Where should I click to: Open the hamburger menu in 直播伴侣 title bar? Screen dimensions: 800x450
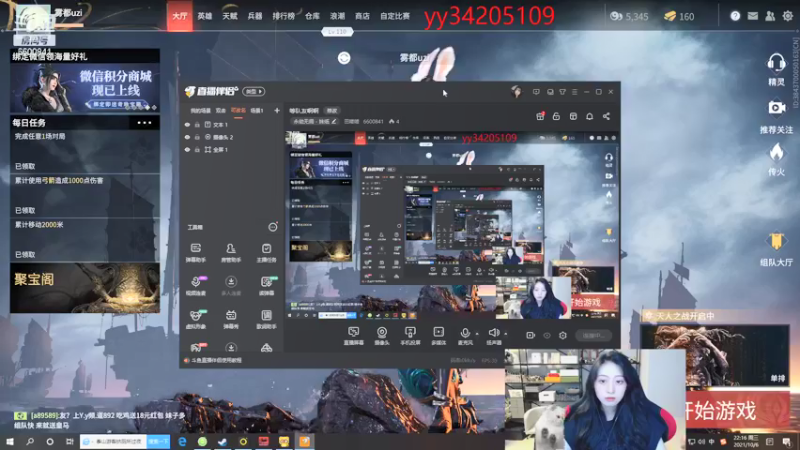[574, 92]
